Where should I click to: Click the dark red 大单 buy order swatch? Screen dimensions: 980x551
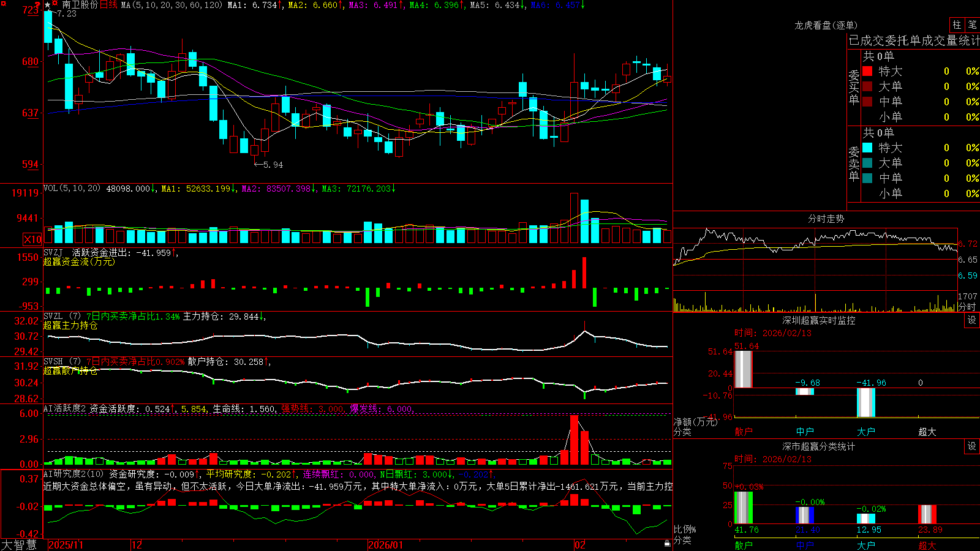coord(867,86)
